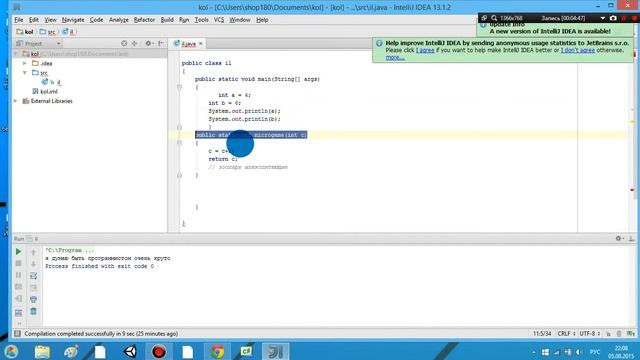Open the VCS menu
This screenshot has height=360, width=640.
coord(219,20)
